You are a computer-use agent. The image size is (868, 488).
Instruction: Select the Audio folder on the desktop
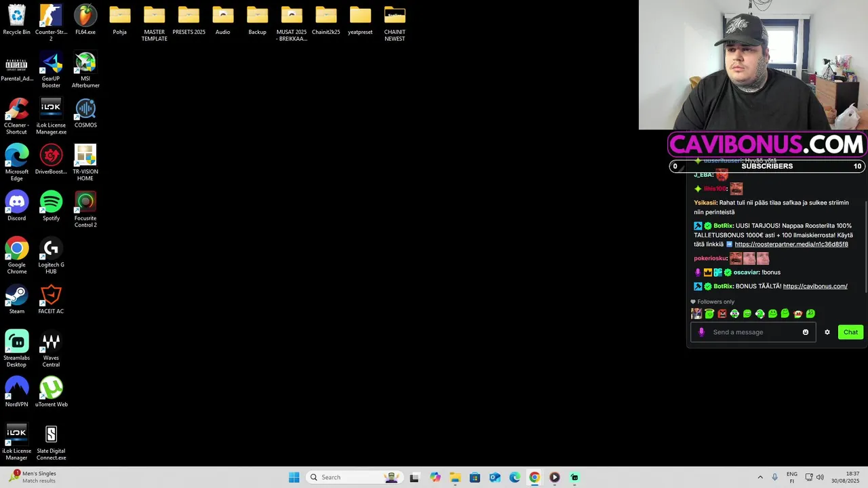pyautogui.click(x=222, y=20)
